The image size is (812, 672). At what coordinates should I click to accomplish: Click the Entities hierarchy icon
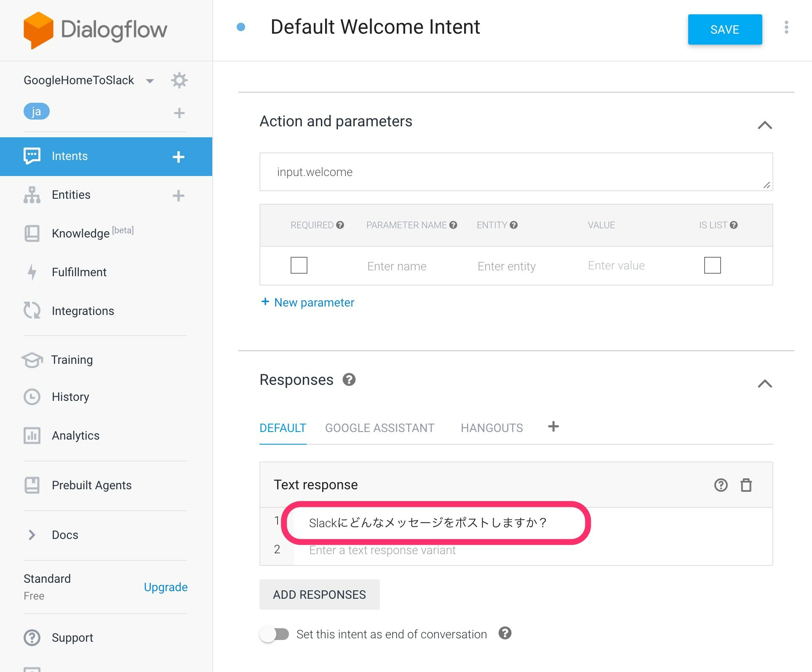pos(32,195)
